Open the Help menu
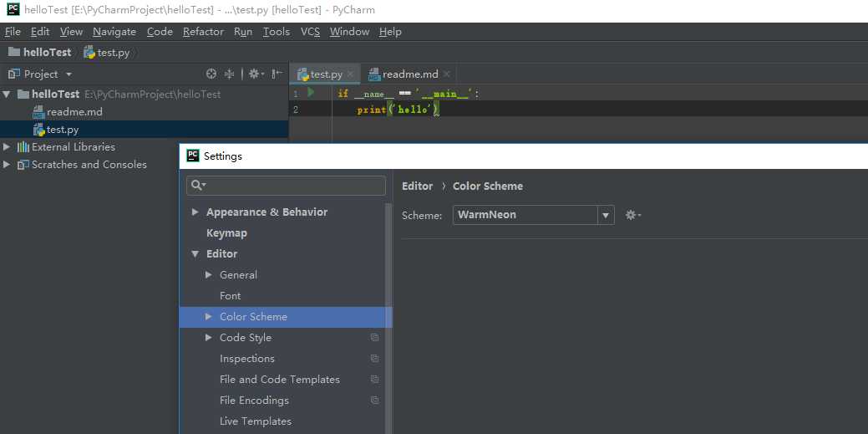This screenshot has width=868, height=434. (390, 32)
